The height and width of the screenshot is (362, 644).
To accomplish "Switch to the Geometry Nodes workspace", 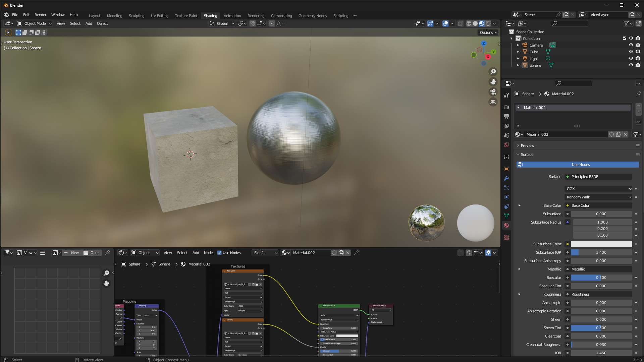I will pyautogui.click(x=312, y=15).
